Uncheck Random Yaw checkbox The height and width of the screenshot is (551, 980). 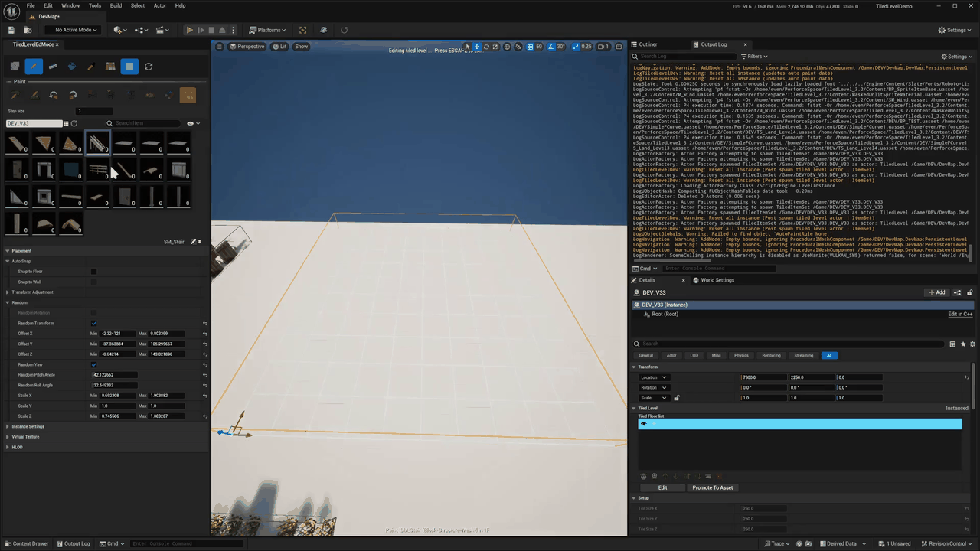tap(93, 364)
